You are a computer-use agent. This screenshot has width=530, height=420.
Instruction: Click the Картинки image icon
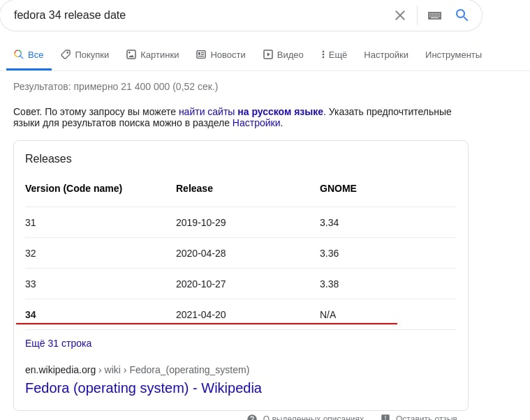(x=131, y=54)
